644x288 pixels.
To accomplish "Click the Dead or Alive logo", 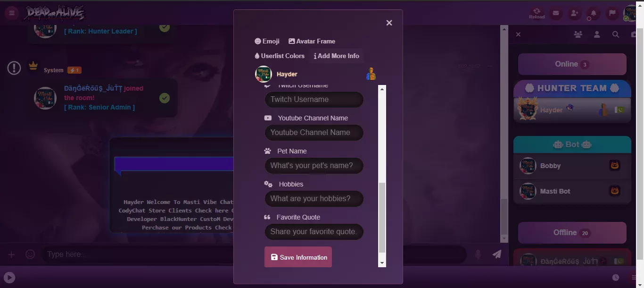I will (x=55, y=13).
